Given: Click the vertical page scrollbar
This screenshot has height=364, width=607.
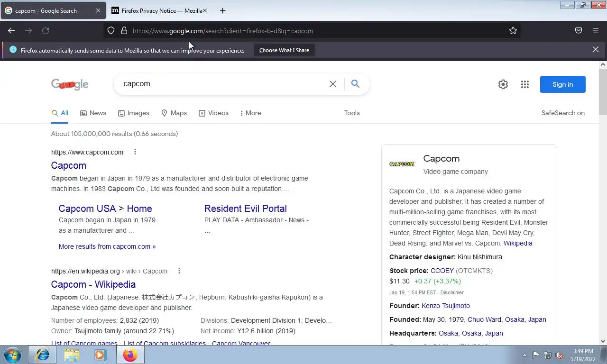Looking at the screenshot, I should point(603,91).
